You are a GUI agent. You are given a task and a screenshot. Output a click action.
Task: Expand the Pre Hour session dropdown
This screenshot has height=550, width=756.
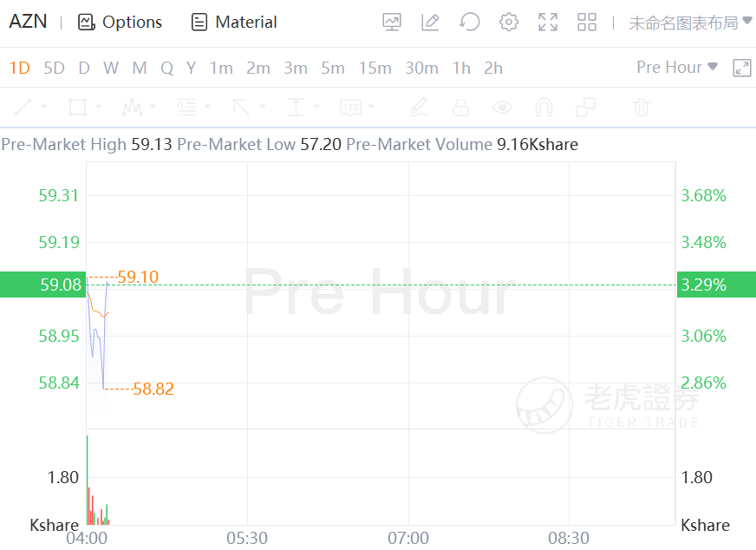[677, 68]
